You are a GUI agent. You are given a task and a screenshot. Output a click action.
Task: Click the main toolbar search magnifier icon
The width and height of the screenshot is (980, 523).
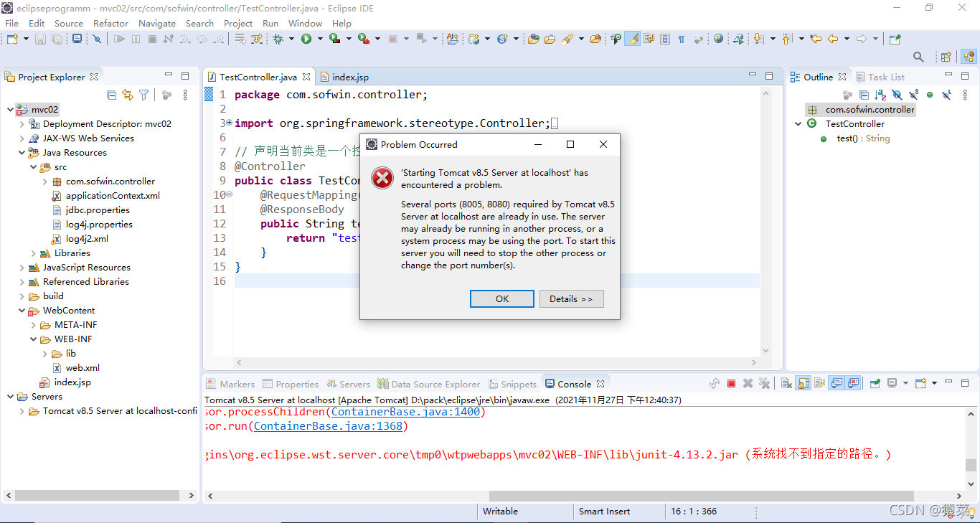click(918, 57)
